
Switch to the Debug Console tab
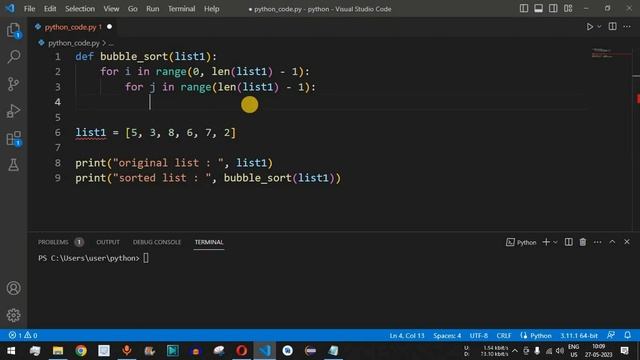click(x=157, y=242)
